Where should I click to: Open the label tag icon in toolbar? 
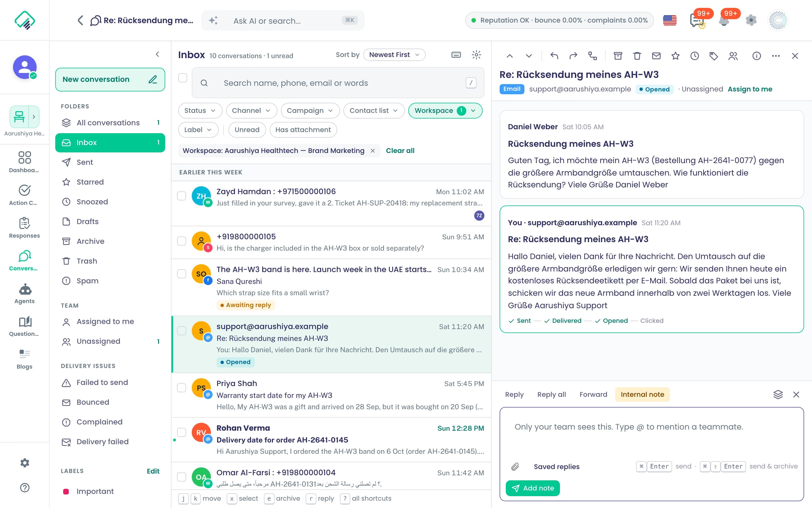[714, 56]
